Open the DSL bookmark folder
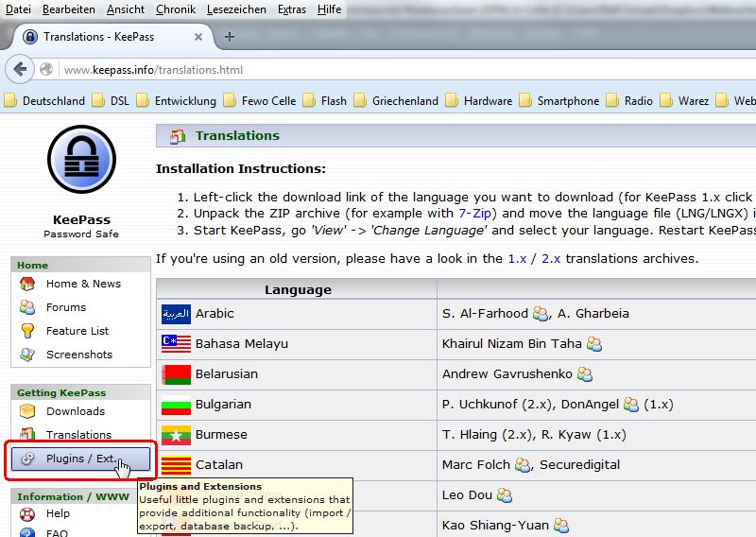The height and width of the screenshot is (537, 756). point(111,101)
